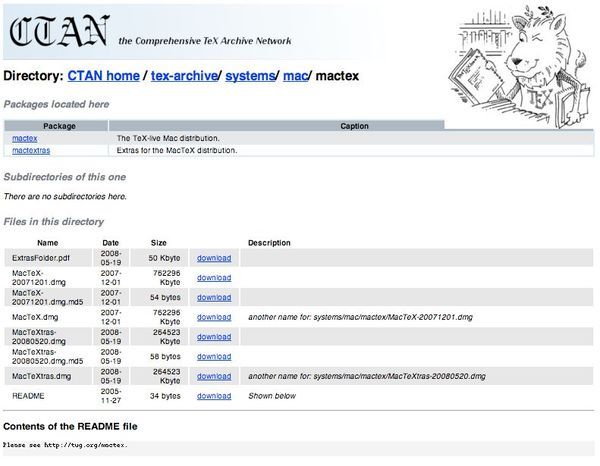Click the Name column header in files table
Screen dimensions: 600x466
click(x=47, y=243)
